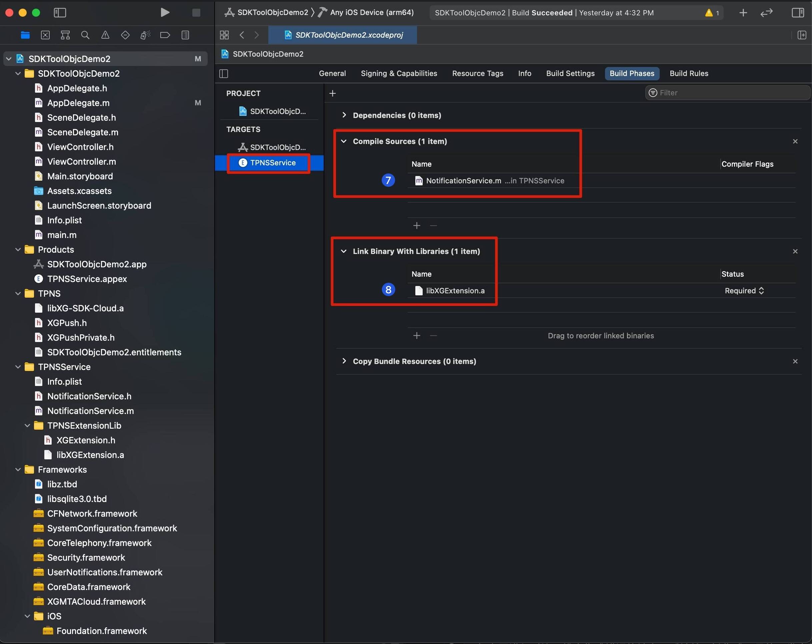Collapse the Frameworks group
The height and width of the screenshot is (644, 812).
point(18,469)
